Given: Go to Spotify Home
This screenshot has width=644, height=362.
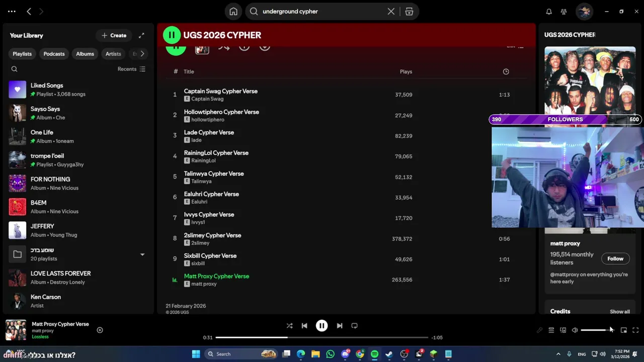Looking at the screenshot, I should [x=233, y=12].
